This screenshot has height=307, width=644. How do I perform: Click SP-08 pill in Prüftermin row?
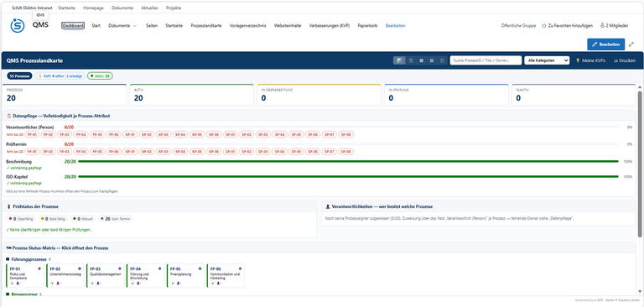tap(345, 152)
